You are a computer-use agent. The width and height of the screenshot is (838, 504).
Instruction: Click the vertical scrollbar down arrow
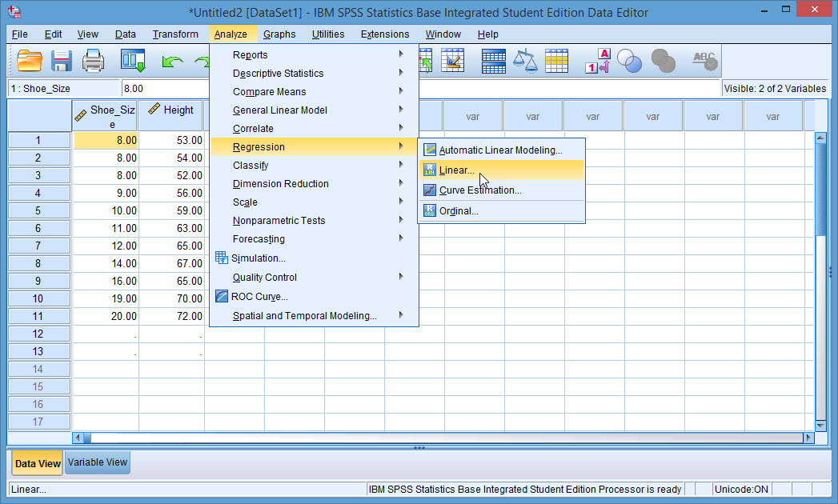coord(821,426)
